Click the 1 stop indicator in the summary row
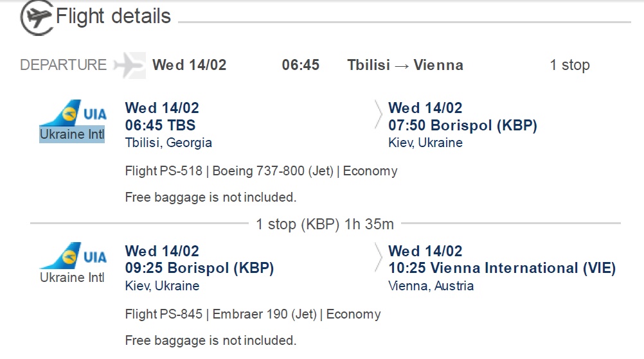Screen dimensions: 644x359 [x=569, y=65]
